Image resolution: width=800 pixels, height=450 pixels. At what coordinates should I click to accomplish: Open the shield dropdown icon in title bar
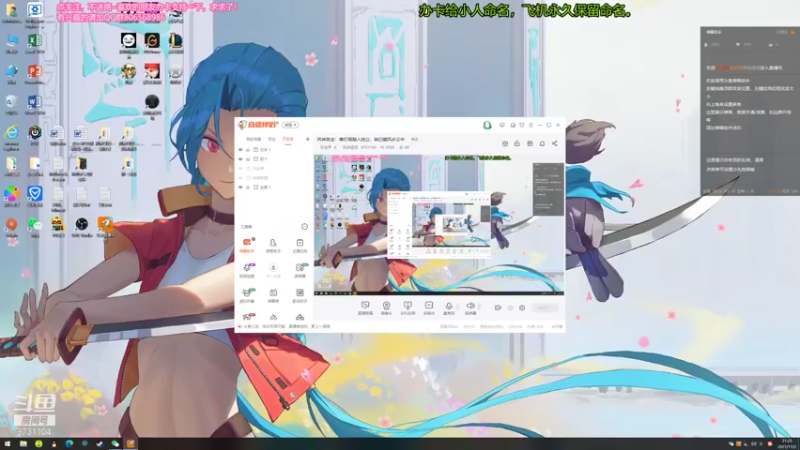click(x=521, y=125)
